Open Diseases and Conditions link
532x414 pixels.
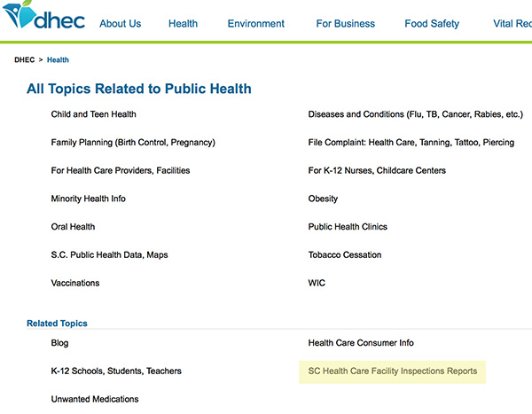point(413,114)
